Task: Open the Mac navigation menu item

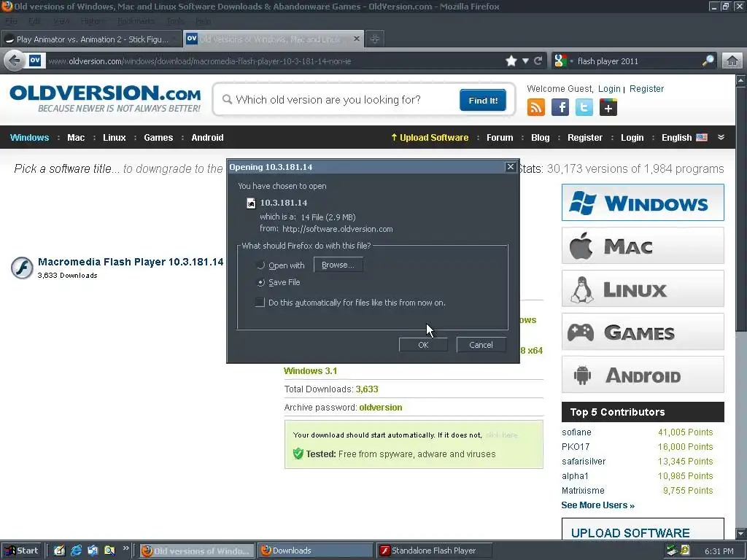Action: click(76, 138)
